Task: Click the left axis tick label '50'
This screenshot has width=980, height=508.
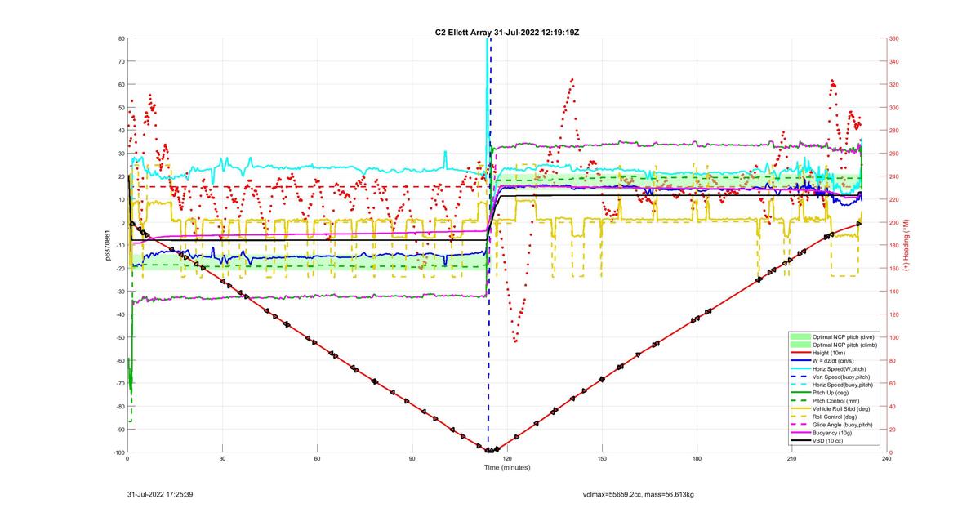Action: point(121,108)
